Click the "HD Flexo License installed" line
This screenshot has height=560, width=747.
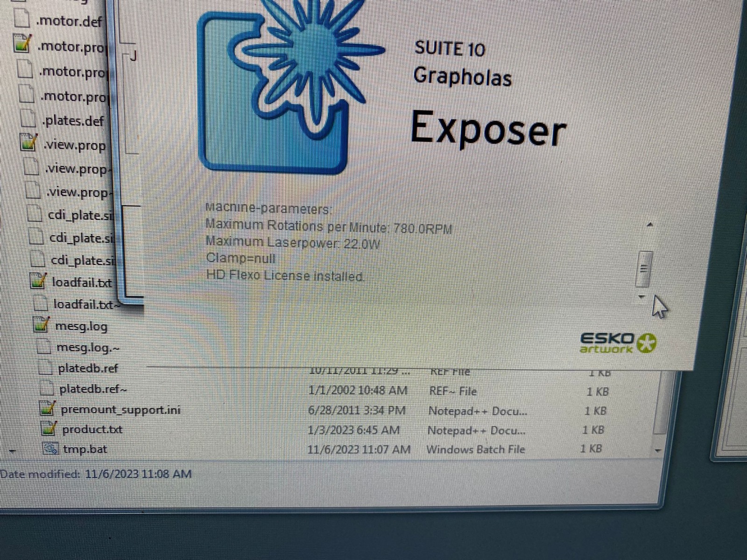tap(285, 276)
